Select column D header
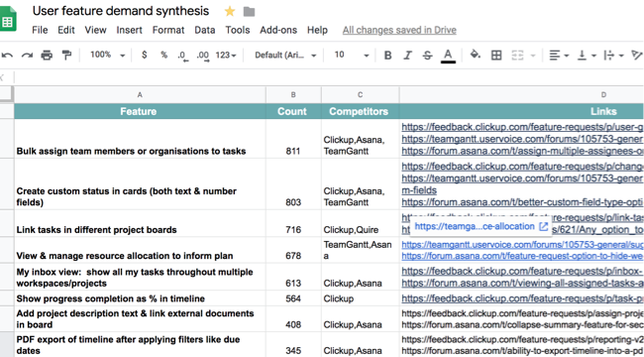 [x=521, y=95]
